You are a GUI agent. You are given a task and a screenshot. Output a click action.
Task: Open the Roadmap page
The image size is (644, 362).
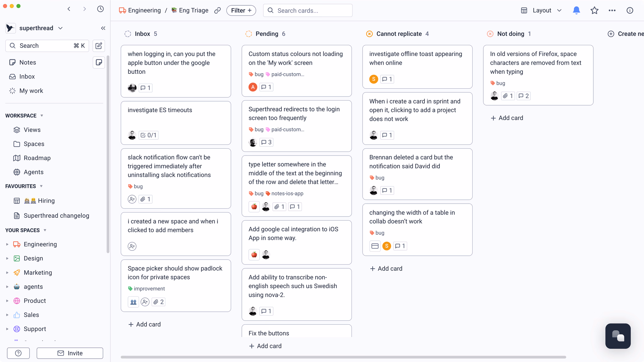(x=37, y=158)
